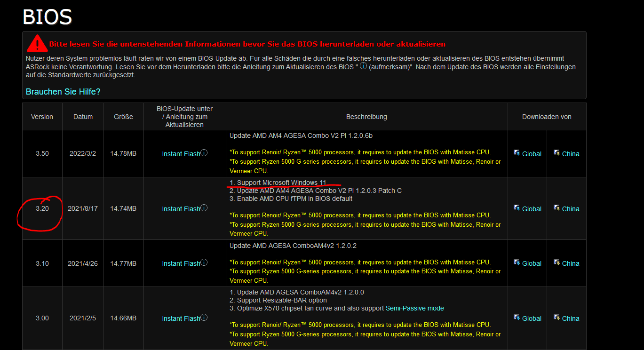Click 'Update AMD AM4 AGESA Combo V2 PI 1.2.0.6b' text

click(301, 135)
